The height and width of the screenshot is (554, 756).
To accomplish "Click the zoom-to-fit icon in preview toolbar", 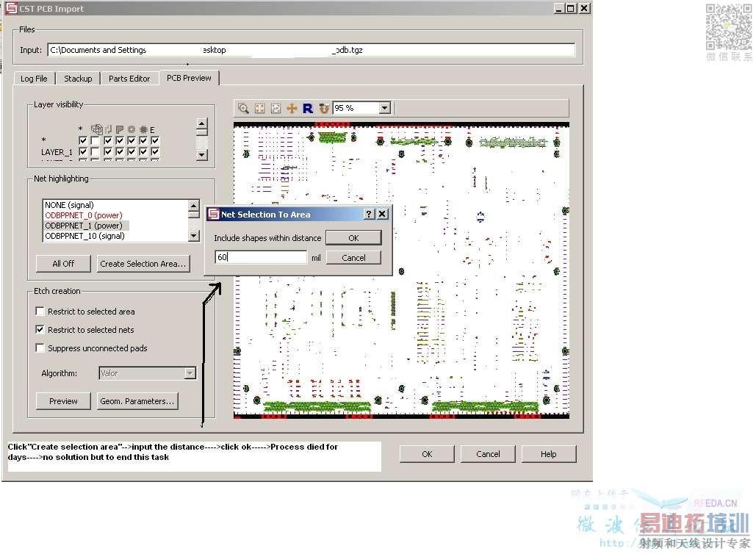I will [260, 109].
